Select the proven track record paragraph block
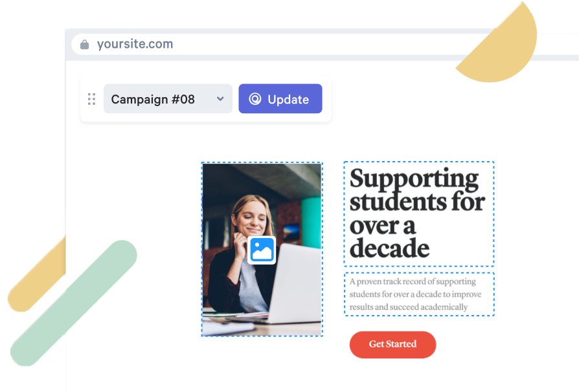 tap(419, 294)
